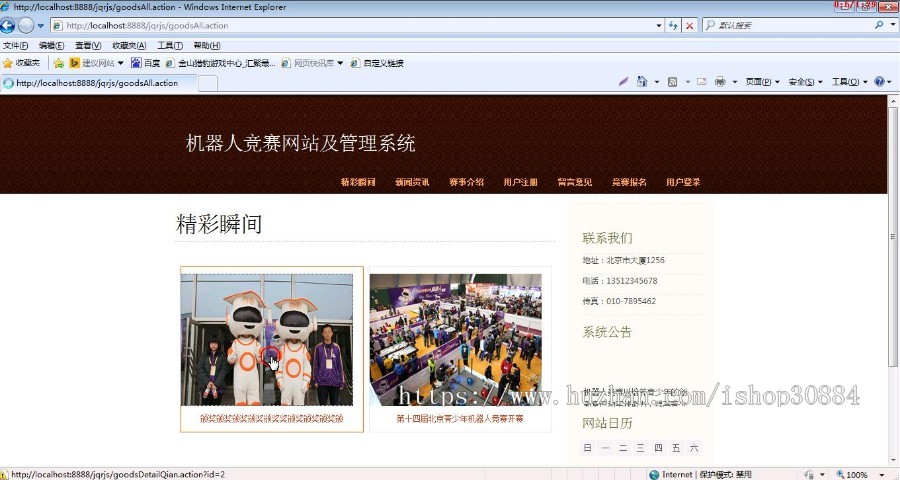Viewport: 900px width, 480px height.
Task: Click the scroll up arrow of page scrollbar
Action: [893, 100]
